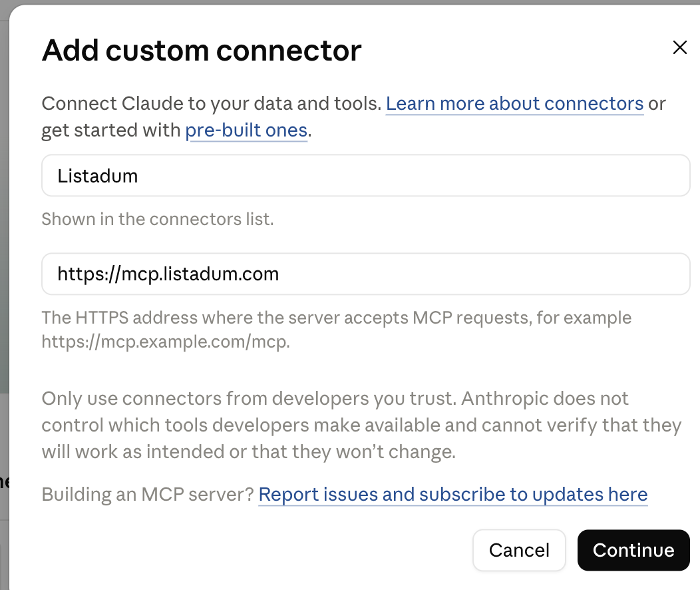Close the Add custom connector dialog
This screenshot has height=590, width=700.
679,47
